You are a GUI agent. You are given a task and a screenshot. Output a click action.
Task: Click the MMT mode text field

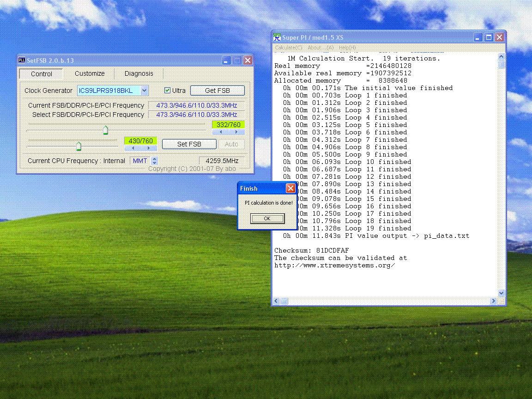pos(140,161)
